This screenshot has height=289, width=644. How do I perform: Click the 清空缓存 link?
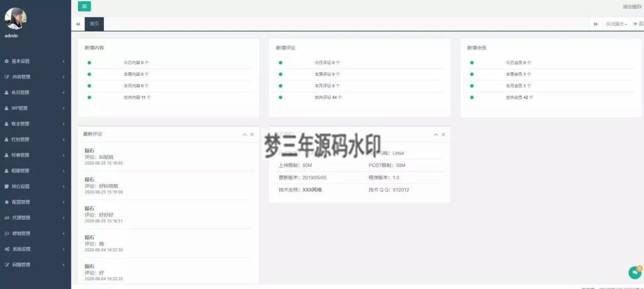pos(631,6)
